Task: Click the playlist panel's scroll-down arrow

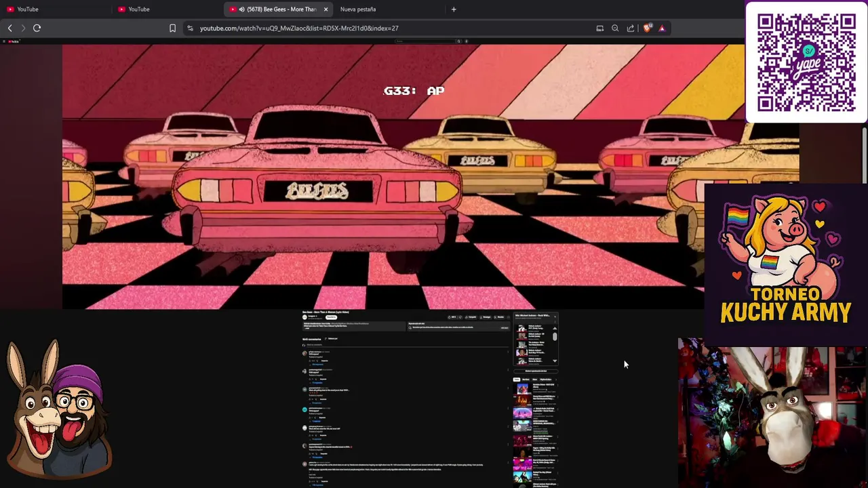Action: coord(555,361)
